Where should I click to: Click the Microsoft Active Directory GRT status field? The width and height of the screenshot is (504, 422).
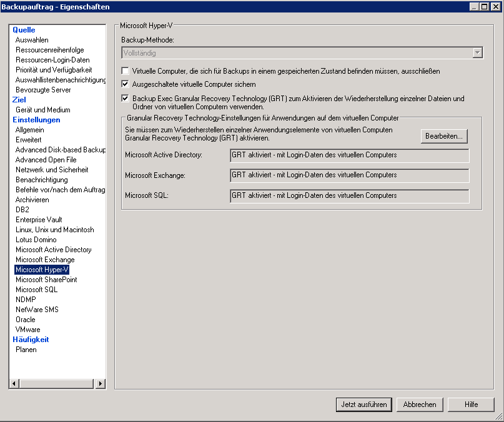(349, 155)
